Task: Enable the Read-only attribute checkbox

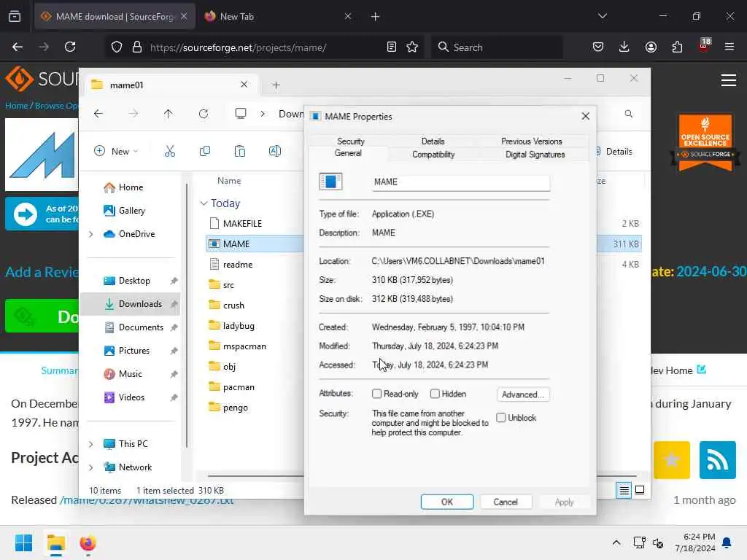Action: (x=377, y=394)
